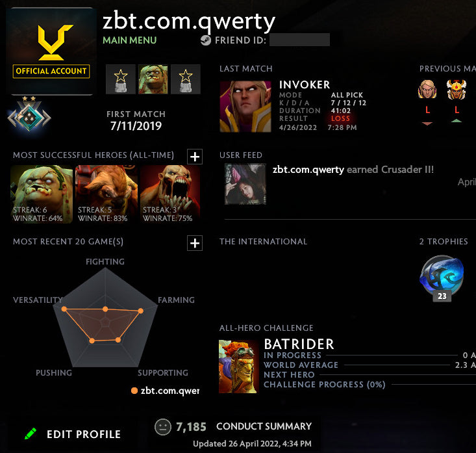This screenshot has width=476, height=453.
Task: Click the user feed avatar picture
Action: point(245,184)
